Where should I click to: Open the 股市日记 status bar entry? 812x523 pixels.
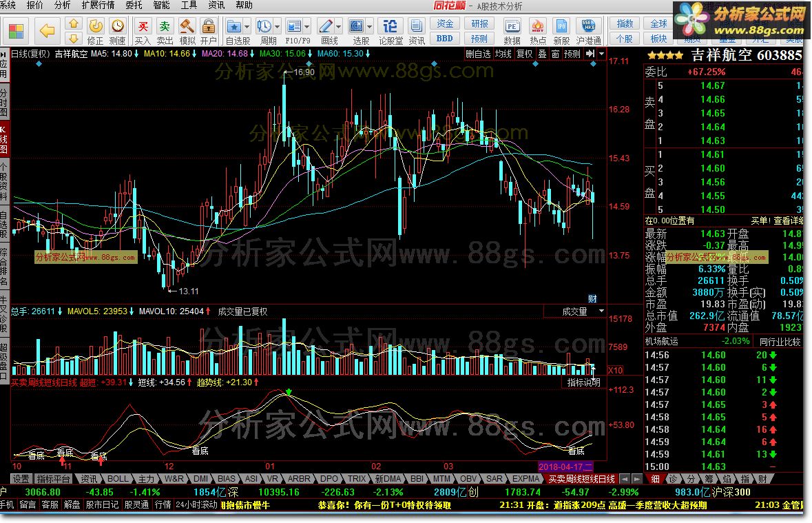(x=102, y=505)
